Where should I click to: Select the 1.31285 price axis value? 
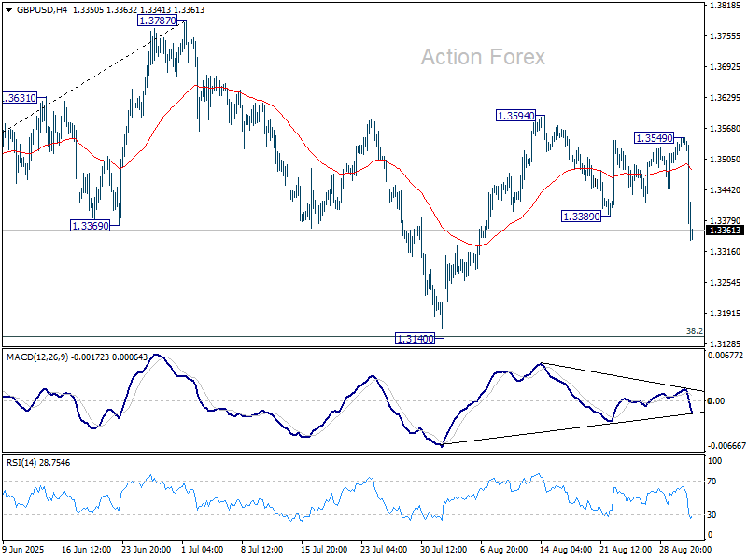tap(726, 343)
